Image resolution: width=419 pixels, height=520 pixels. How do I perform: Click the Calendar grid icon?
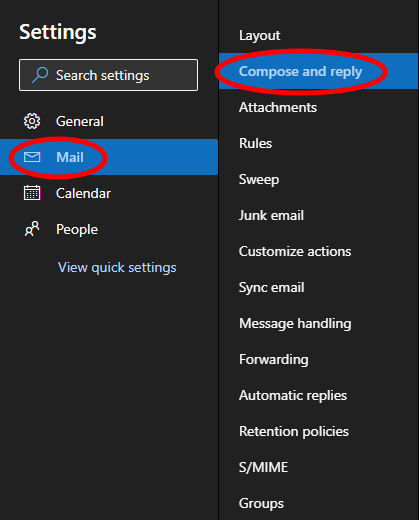pos(32,193)
